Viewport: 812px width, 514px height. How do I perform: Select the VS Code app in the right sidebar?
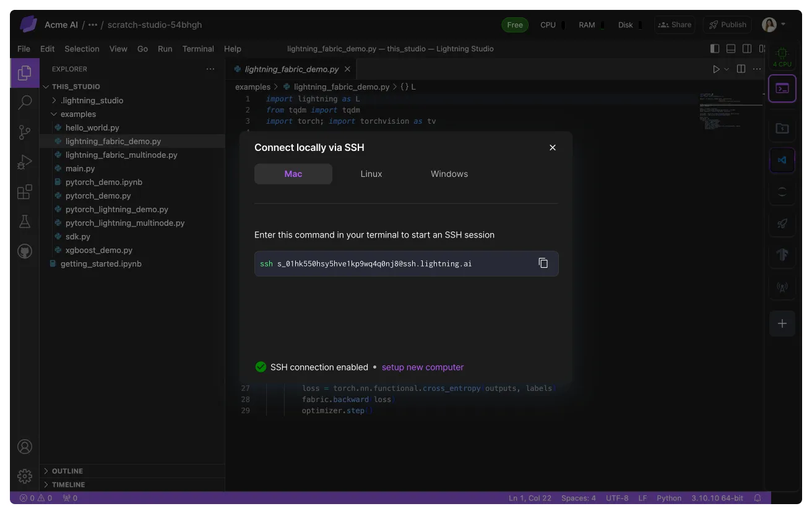pos(782,160)
